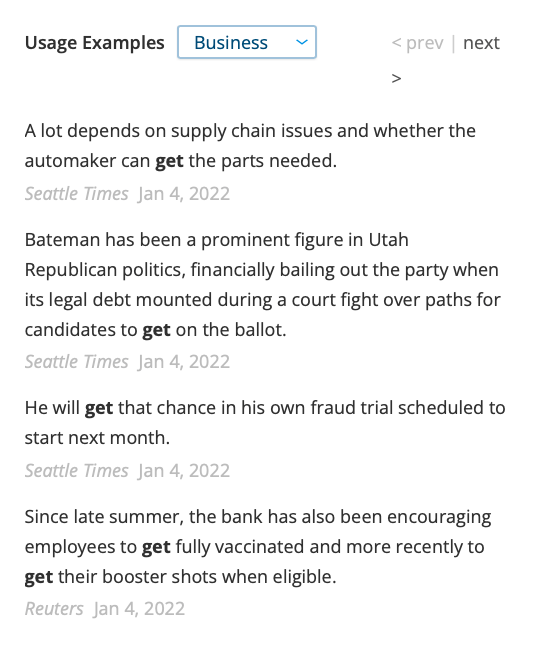This screenshot has width=538, height=654.
Task: Click the prev pagination link
Action: (x=417, y=43)
